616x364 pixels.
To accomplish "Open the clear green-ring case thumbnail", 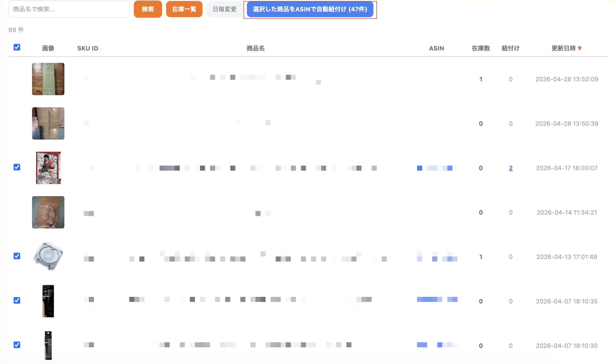I will 48,257.
